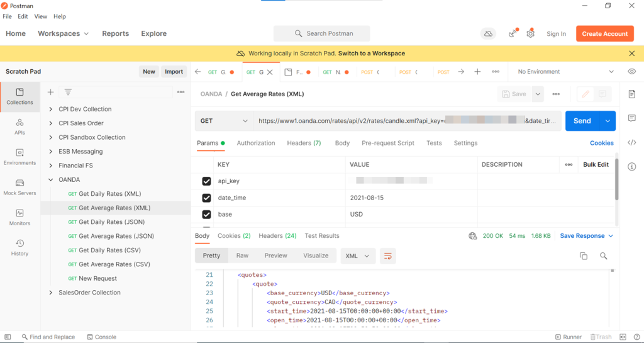
Task: Click the request URL input field
Action: click(408, 121)
